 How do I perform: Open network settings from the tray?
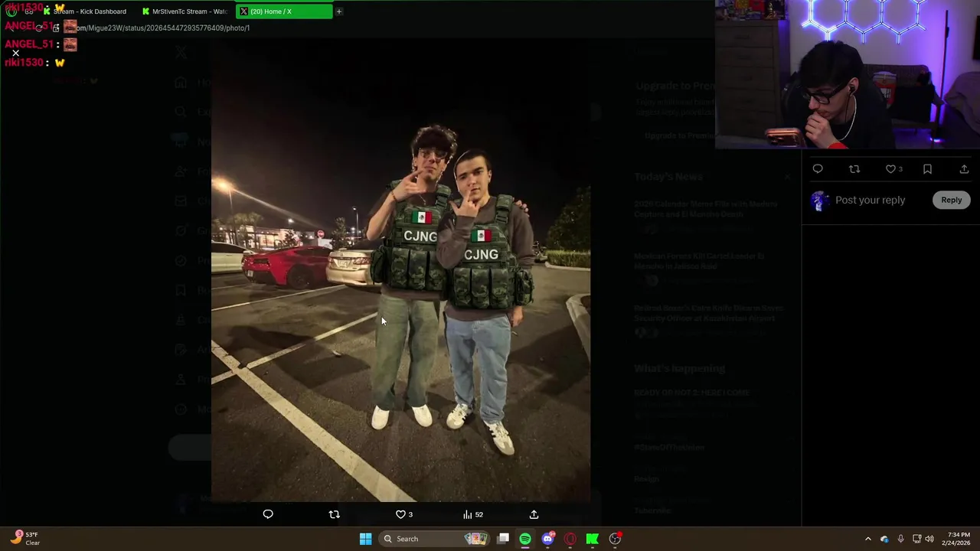click(916, 539)
